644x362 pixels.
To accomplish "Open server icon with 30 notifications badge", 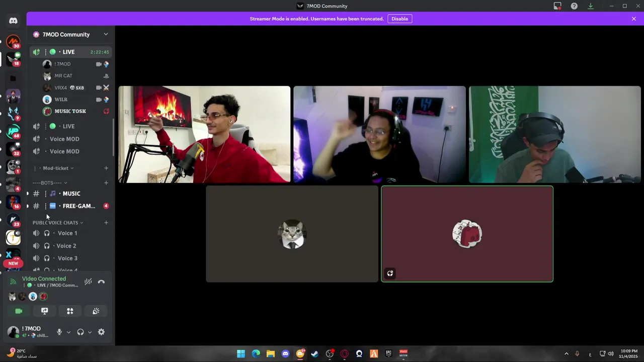I will pyautogui.click(x=13, y=42).
